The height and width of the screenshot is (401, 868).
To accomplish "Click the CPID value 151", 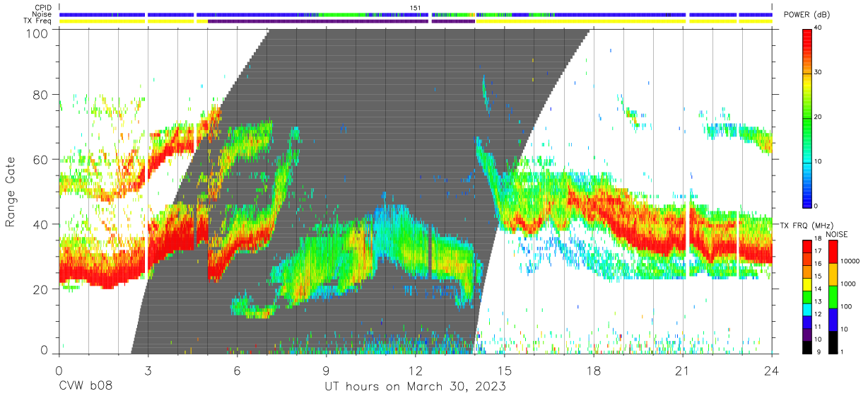I will pyautogui.click(x=416, y=8).
